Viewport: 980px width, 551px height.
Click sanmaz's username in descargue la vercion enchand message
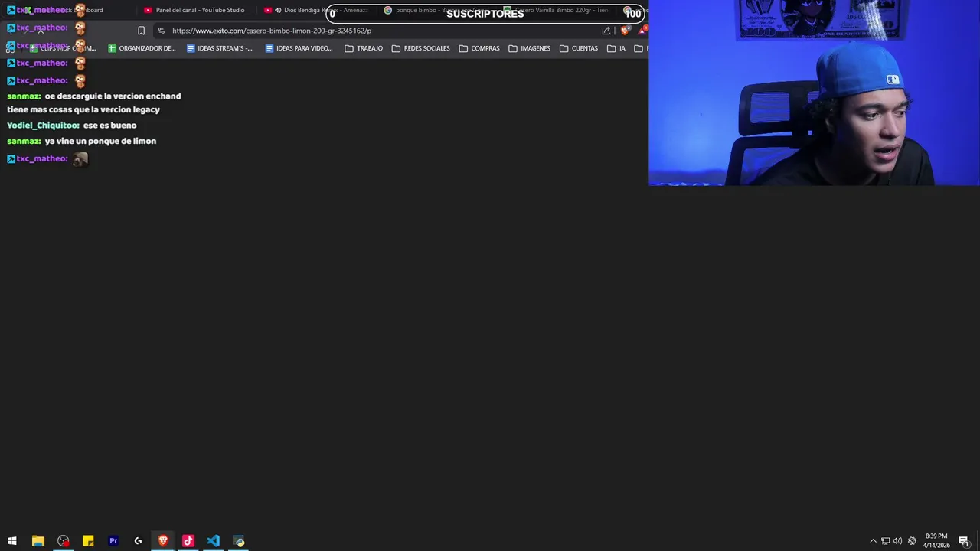[24, 96]
